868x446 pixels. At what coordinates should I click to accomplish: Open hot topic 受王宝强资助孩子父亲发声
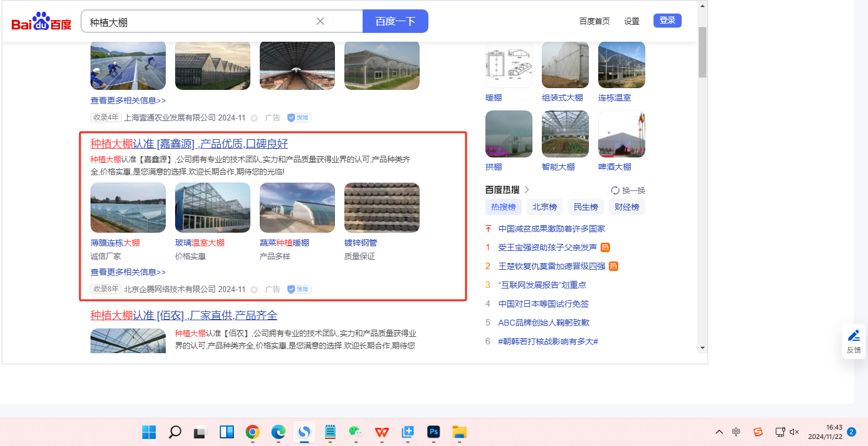pyautogui.click(x=548, y=247)
